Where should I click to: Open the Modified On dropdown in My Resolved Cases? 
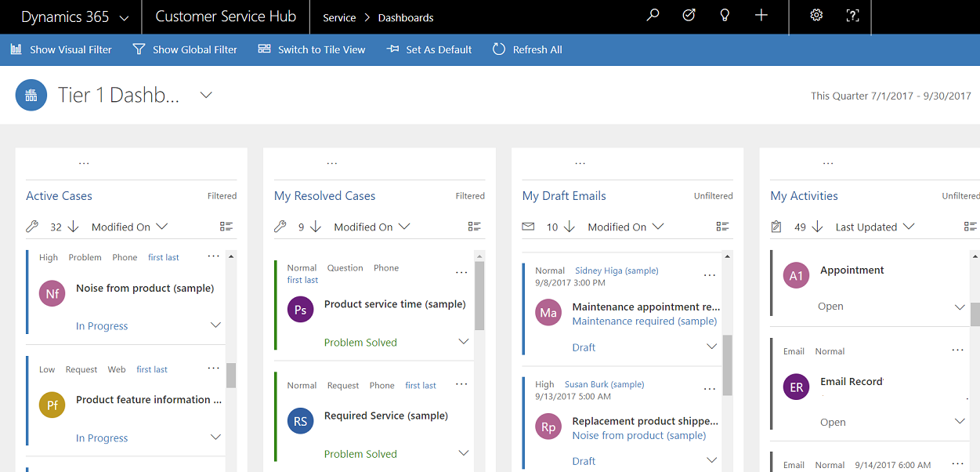(x=406, y=226)
